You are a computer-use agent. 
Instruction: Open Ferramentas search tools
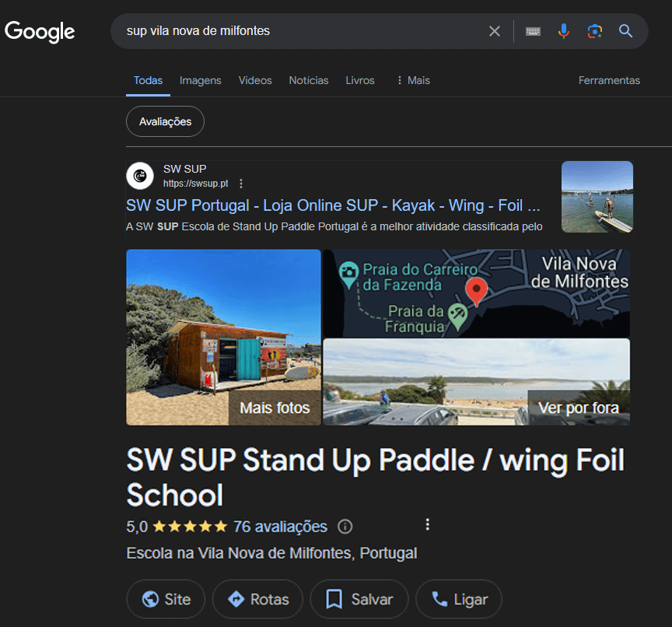point(609,80)
